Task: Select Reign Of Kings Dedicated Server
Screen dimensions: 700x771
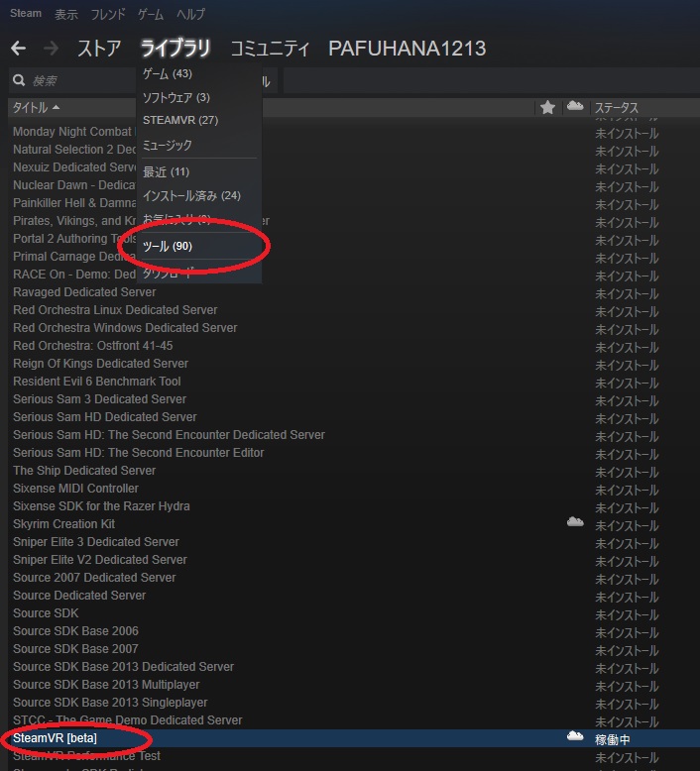Action: [100, 364]
